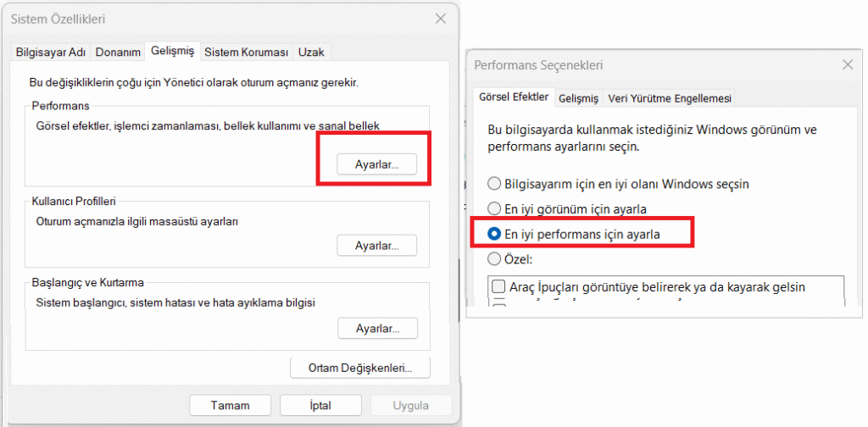Confirm with the Tamam button
The width and height of the screenshot is (868, 427).
click(x=231, y=406)
